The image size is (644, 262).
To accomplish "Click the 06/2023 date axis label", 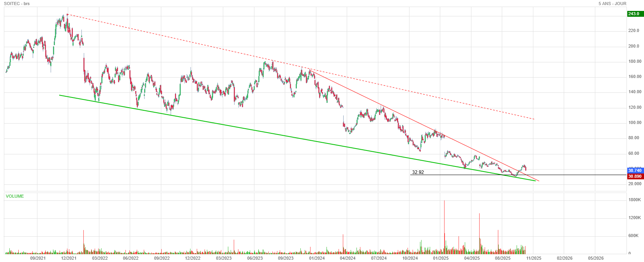I will point(255,258).
